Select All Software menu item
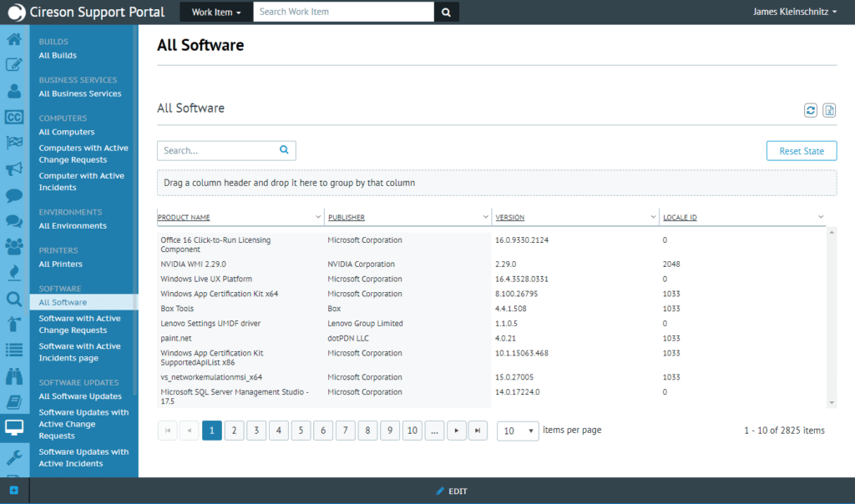Image resolution: width=855 pixels, height=504 pixels. 84,302
